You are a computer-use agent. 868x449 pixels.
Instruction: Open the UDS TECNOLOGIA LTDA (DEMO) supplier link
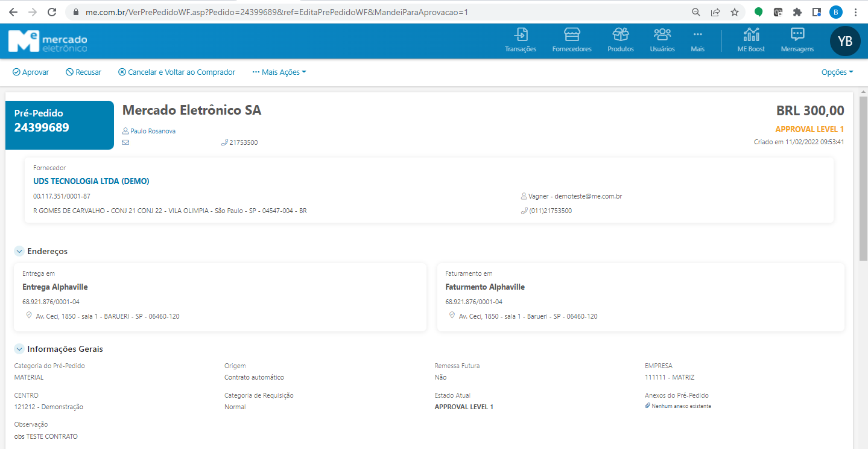click(x=91, y=181)
